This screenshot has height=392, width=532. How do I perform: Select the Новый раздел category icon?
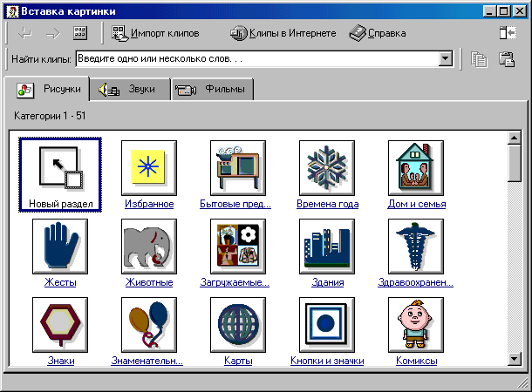coord(60,175)
